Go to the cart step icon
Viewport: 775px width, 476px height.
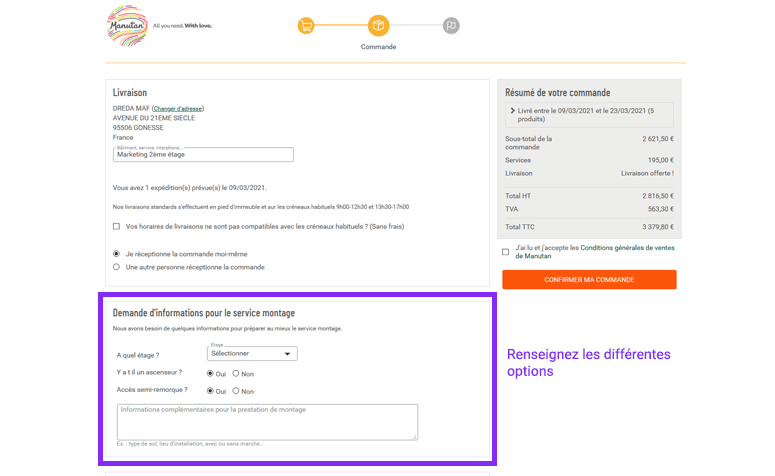click(306, 26)
